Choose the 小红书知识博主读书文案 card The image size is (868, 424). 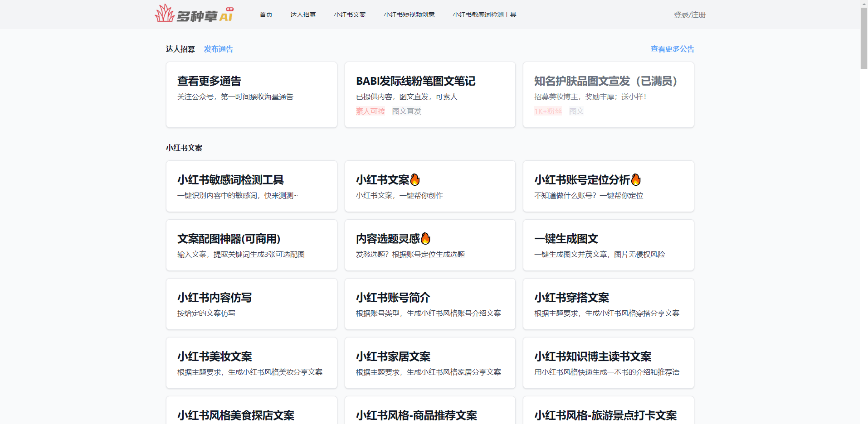[608, 363]
